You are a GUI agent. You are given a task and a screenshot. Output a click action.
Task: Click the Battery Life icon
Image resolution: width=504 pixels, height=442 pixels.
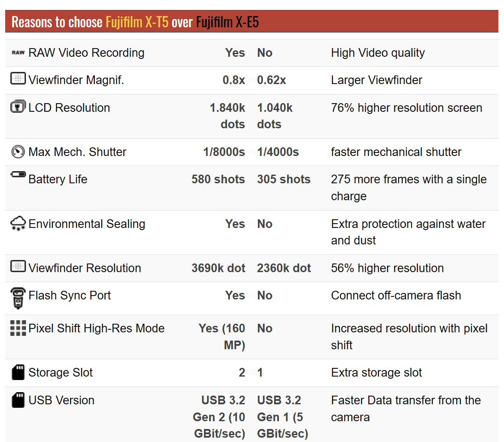pyautogui.click(x=18, y=175)
